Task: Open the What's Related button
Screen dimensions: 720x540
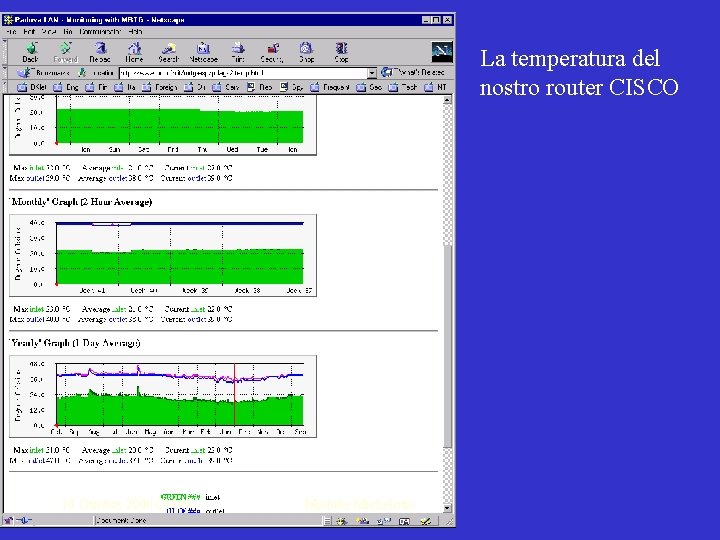Action: click(412, 73)
